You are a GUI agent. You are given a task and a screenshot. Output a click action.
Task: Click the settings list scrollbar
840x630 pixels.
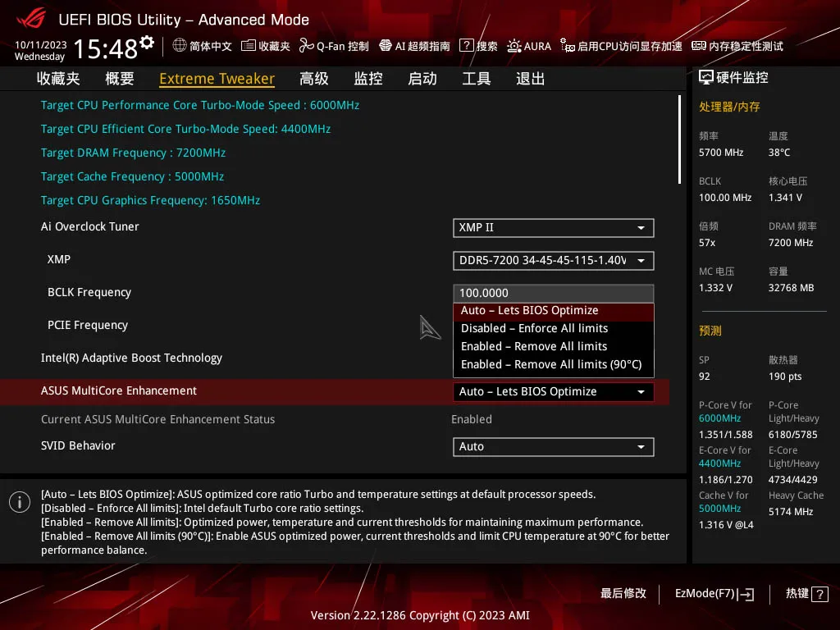(x=679, y=139)
